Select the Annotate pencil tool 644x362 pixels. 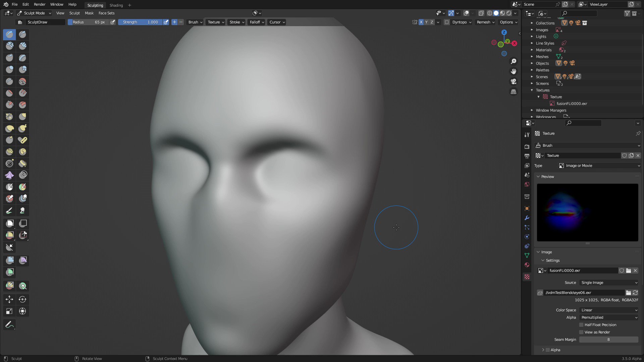point(9,325)
